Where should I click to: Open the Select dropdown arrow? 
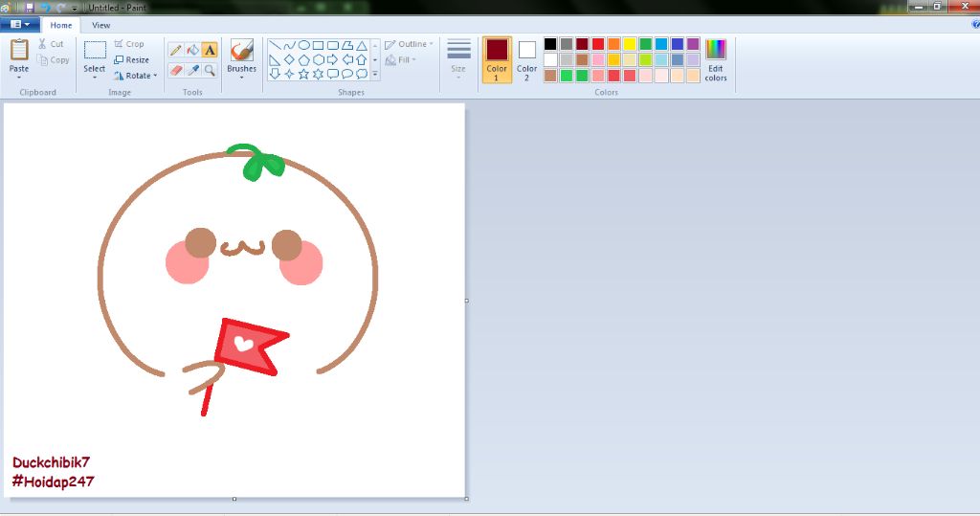pyautogui.click(x=95, y=78)
